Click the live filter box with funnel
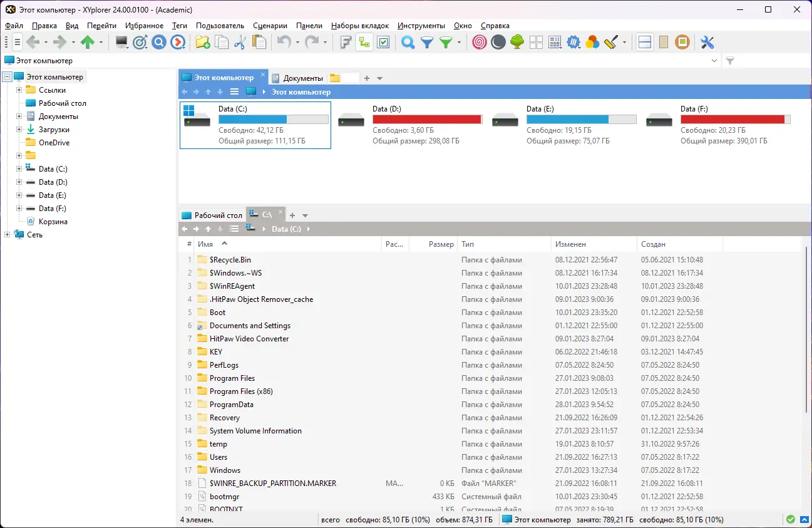The height and width of the screenshot is (528, 812). (x=766, y=61)
